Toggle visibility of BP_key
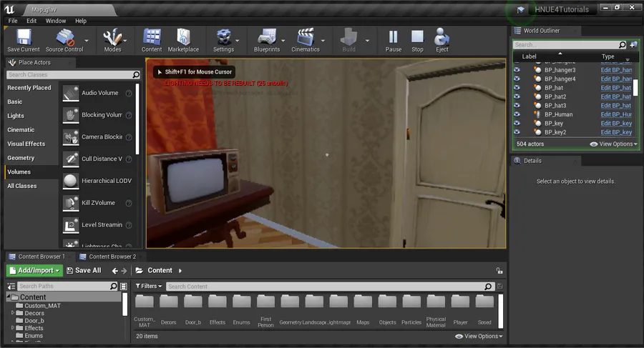The height and width of the screenshot is (348, 644). click(517, 123)
